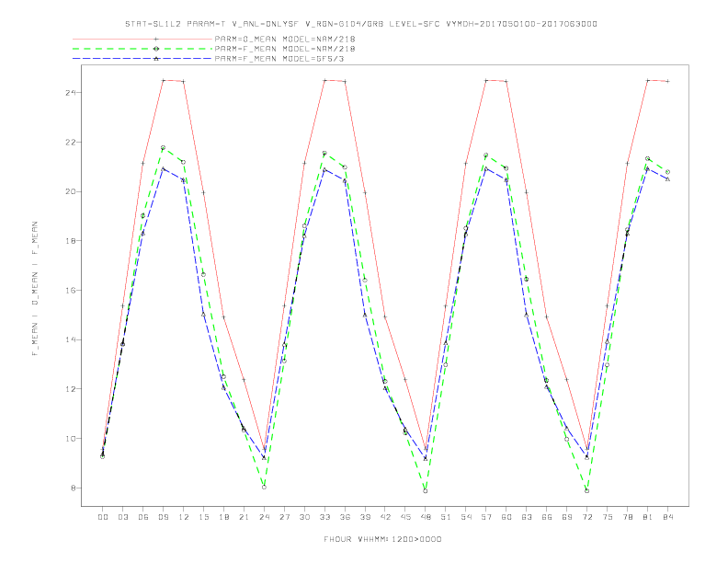Click x-axis forecast hour label 33

pos(324,517)
